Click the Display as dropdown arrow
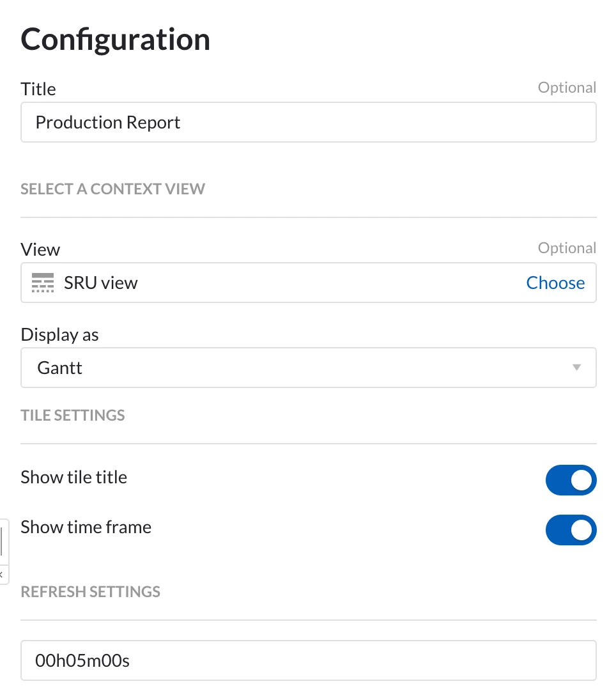 (x=576, y=367)
